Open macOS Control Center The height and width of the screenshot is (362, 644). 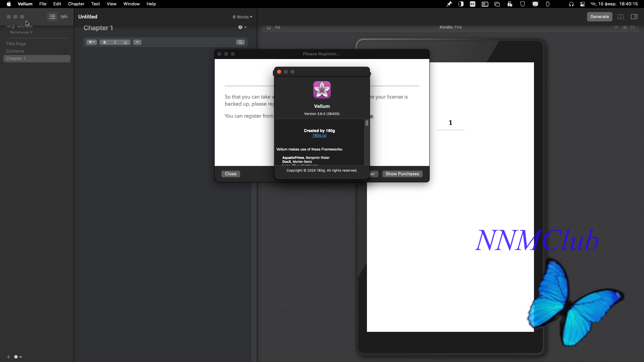pyautogui.click(x=583, y=4)
